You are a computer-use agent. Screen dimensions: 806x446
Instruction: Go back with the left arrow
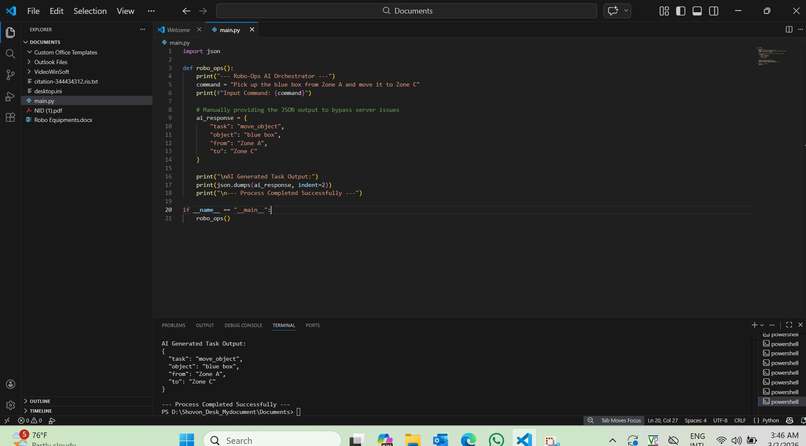click(x=186, y=11)
